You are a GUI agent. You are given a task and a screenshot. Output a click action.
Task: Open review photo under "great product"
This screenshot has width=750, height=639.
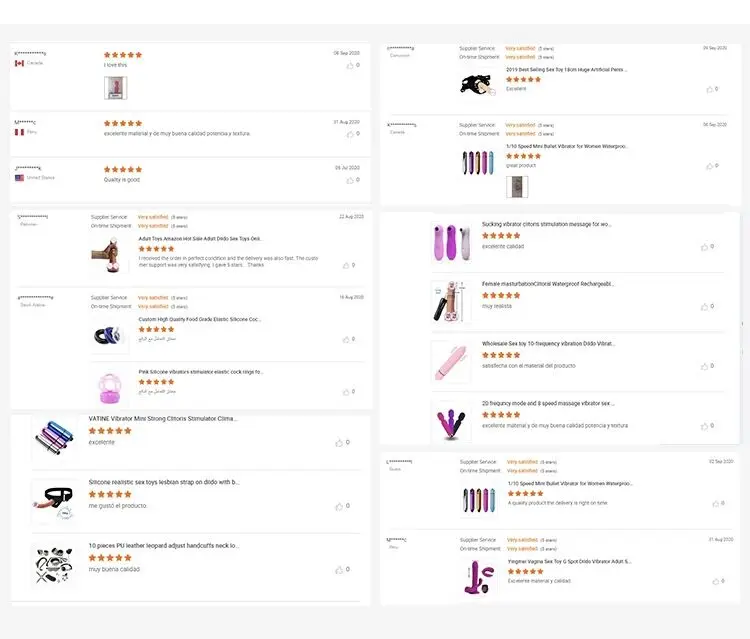click(x=517, y=187)
